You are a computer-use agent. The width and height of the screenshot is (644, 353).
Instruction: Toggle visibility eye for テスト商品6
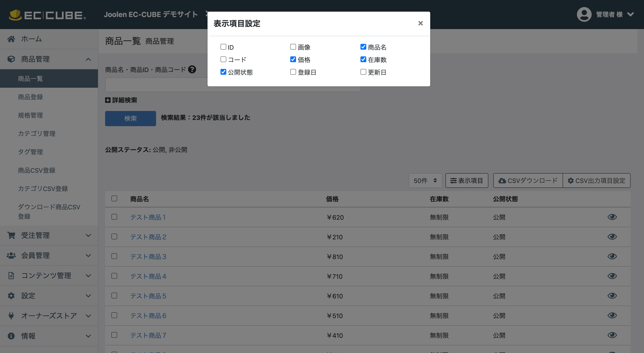[x=612, y=315]
